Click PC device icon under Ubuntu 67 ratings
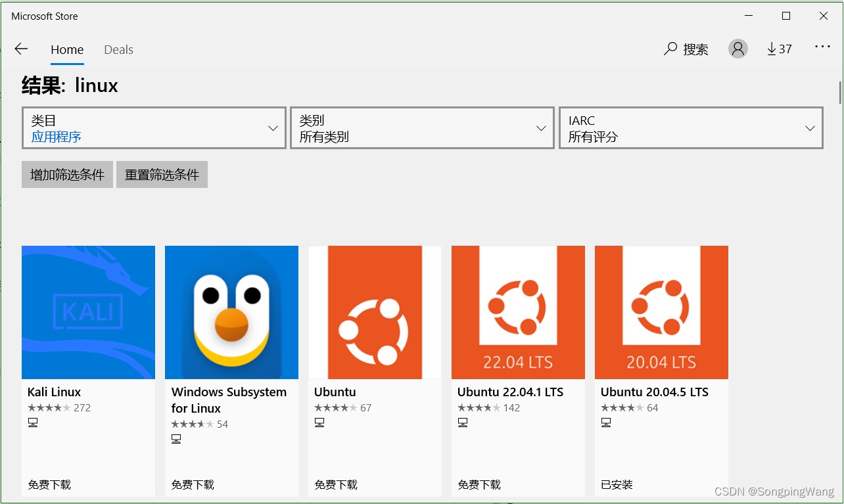Viewport: 844px width, 504px height. [x=319, y=423]
